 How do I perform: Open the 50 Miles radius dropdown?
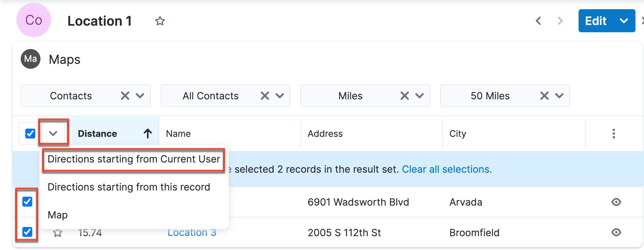559,96
